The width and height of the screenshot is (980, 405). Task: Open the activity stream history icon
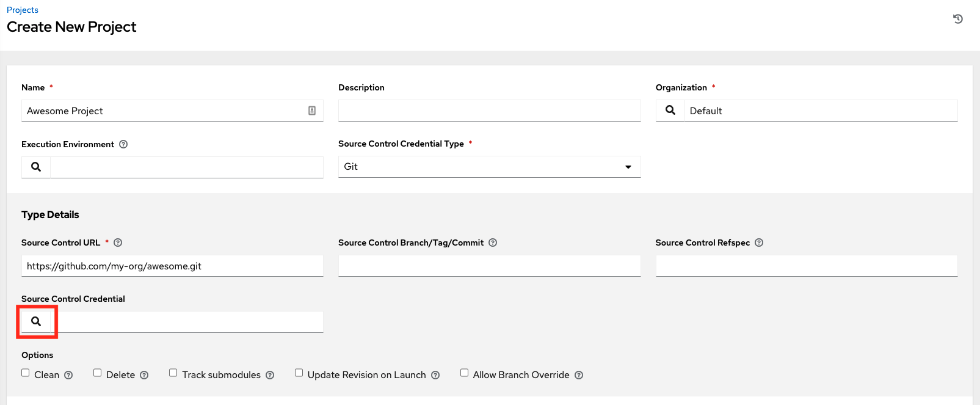[958, 19]
